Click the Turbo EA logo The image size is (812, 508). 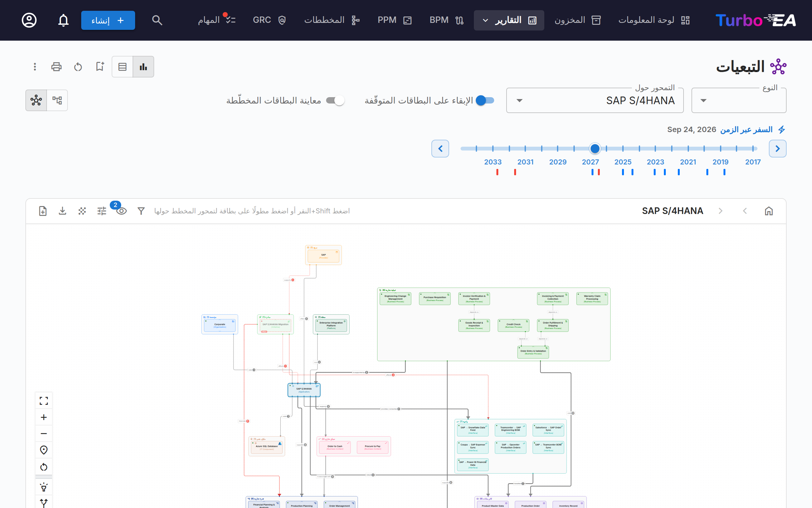[x=756, y=20]
